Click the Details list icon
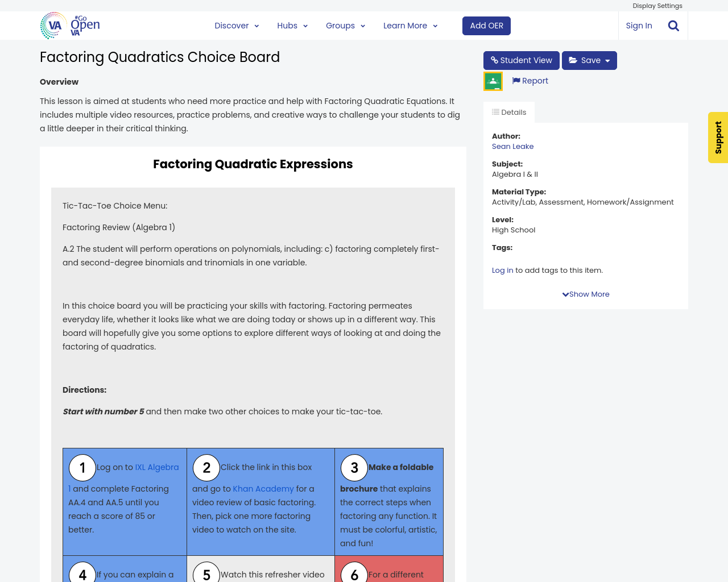728x582 pixels. tap(497, 111)
